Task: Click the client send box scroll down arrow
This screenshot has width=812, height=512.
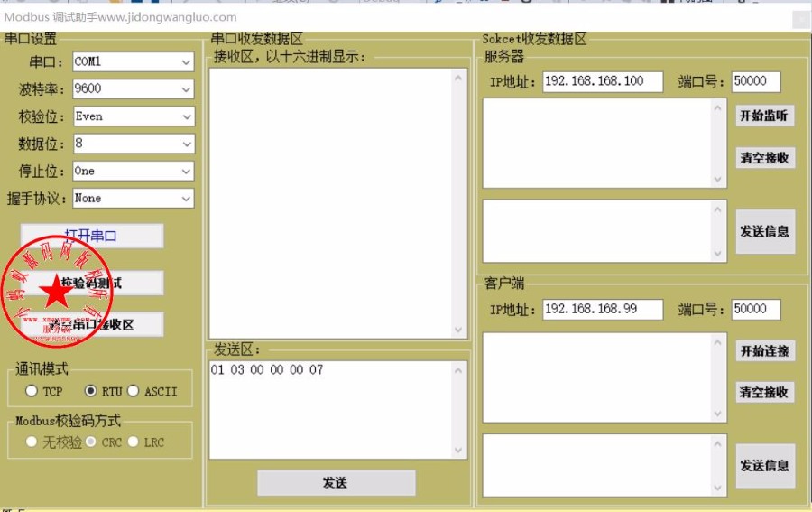Action: (x=717, y=487)
